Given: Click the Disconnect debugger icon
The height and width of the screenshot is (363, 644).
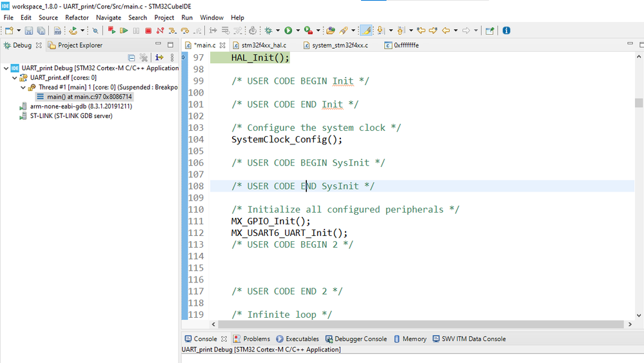Looking at the screenshot, I should point(160,30).
